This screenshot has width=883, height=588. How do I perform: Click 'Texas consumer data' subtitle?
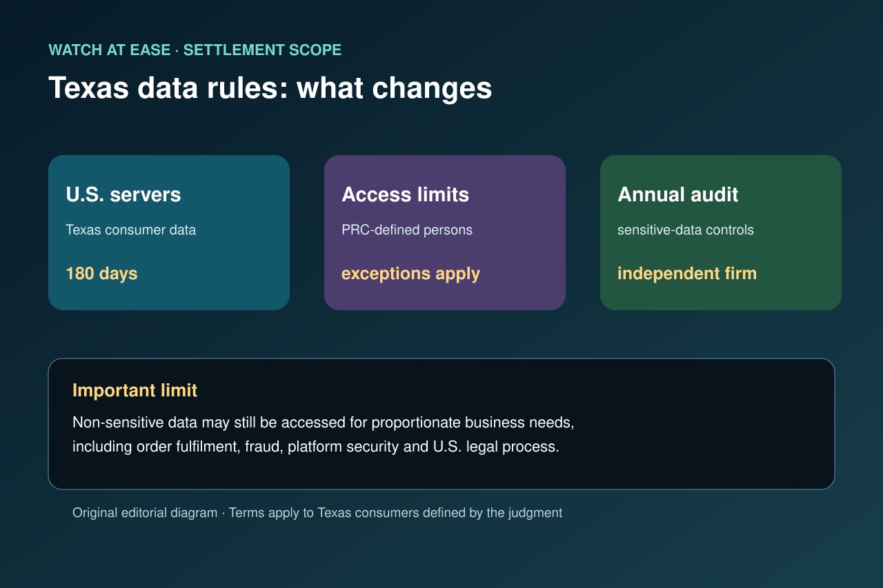pyautogui.click(x=130, y=230)
